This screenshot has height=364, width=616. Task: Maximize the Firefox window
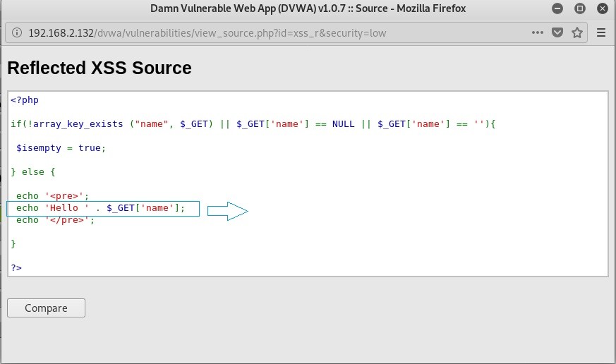point(581,8)
